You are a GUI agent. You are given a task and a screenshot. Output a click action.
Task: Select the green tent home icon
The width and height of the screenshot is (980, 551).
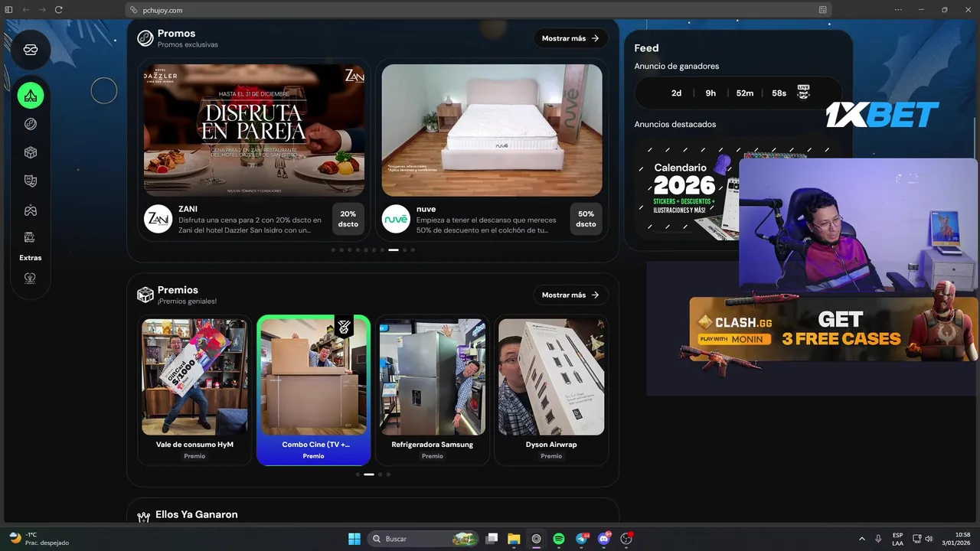[x=31, y=96]
